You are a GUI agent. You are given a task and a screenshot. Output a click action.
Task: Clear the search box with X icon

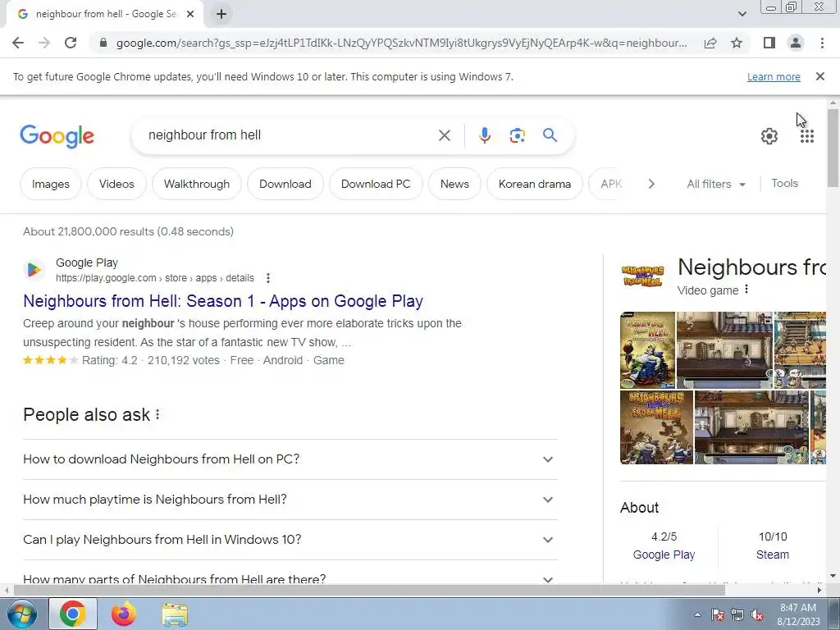click(444, 135)
